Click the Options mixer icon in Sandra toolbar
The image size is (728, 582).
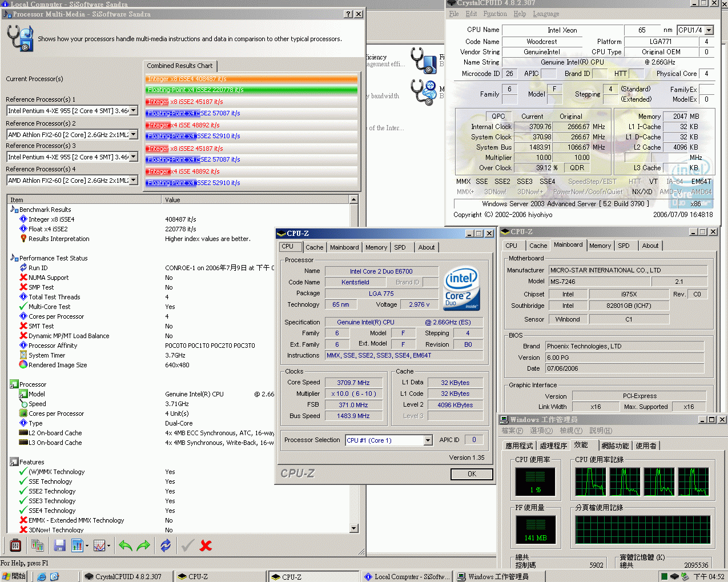15,545
